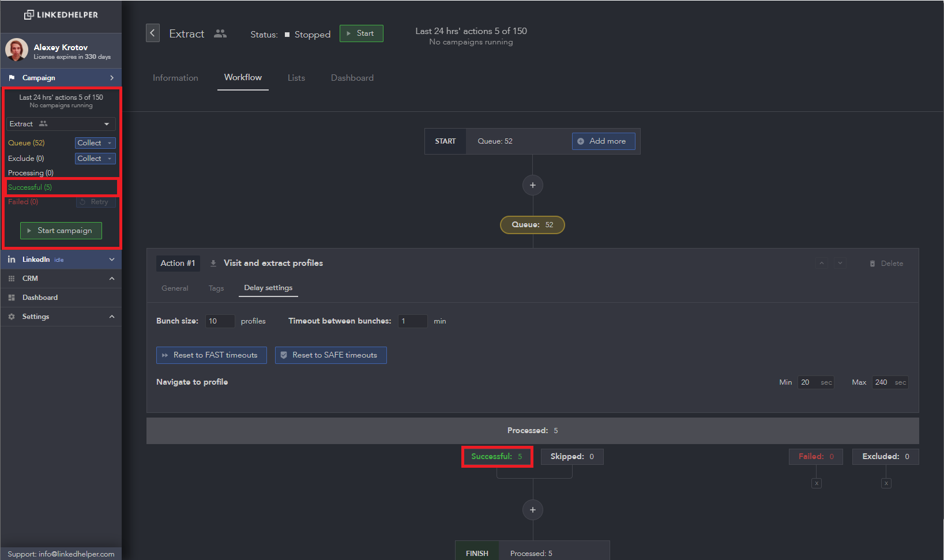Click the Dashboard icon in sidebar
The image size is (944, 560).
pos(12,298)
